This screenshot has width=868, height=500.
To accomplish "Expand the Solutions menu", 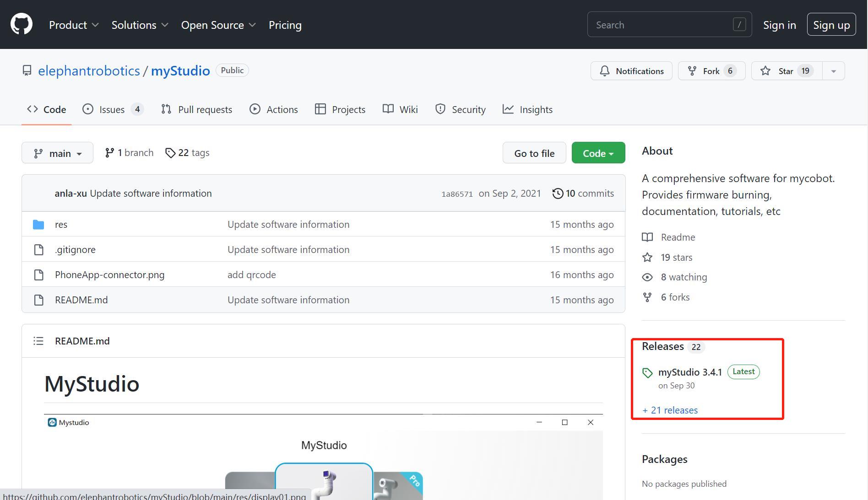I will click(x=140, y=25).
